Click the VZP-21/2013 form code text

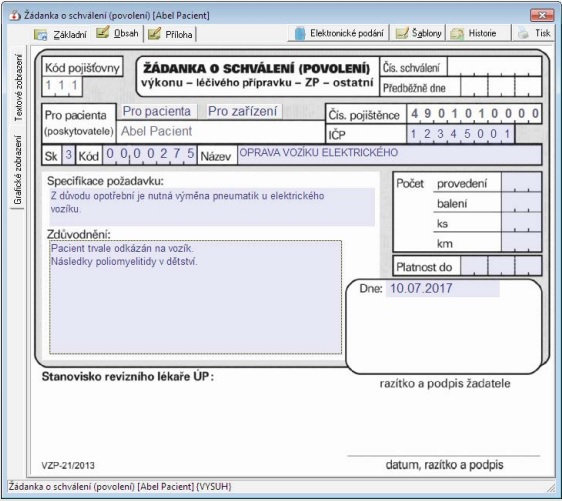coord(68,466)
